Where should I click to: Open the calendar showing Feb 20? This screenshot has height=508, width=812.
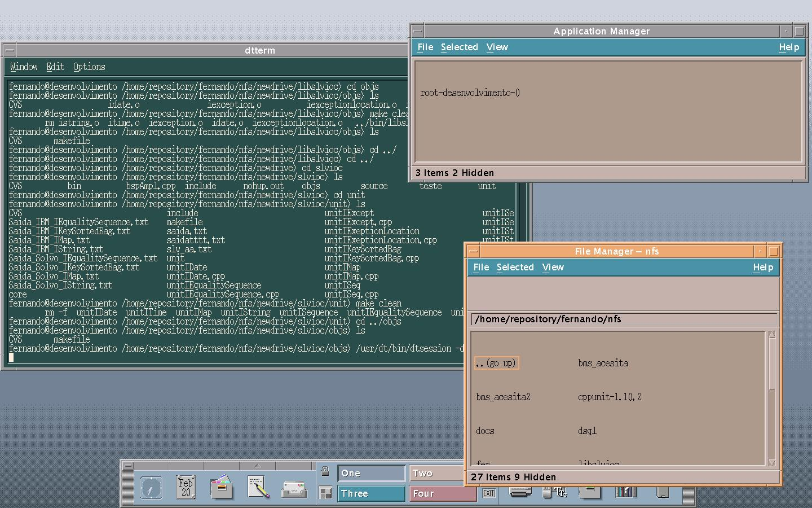(186, 488)
